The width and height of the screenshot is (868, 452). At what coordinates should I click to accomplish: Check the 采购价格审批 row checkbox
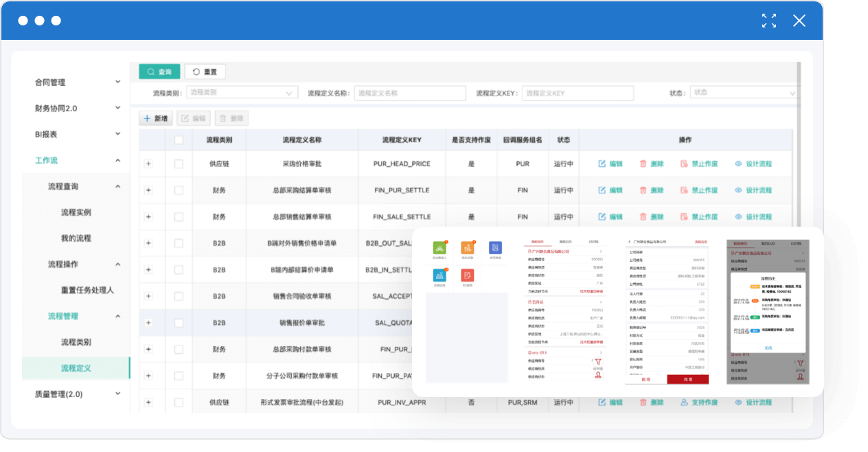[179, 164]
